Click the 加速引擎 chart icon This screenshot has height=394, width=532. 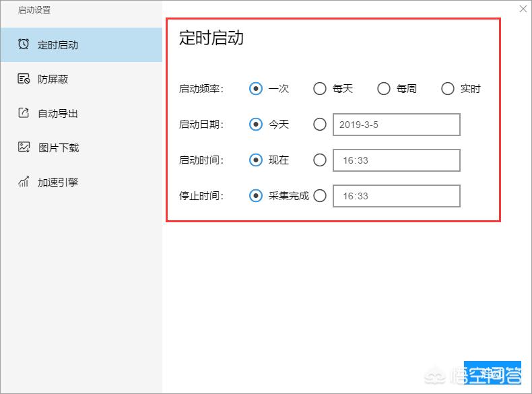[24, 182]
